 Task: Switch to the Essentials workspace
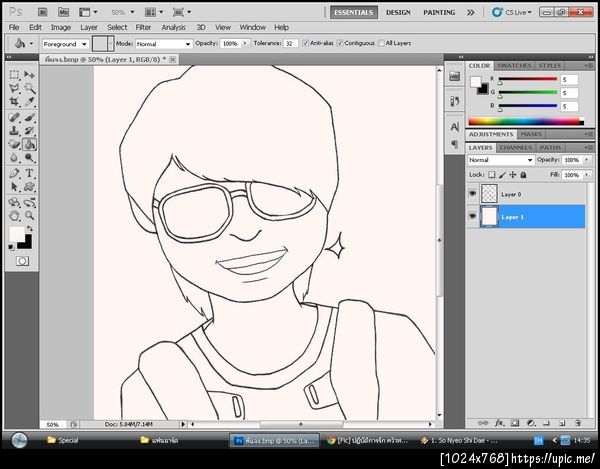click(354, 12)
